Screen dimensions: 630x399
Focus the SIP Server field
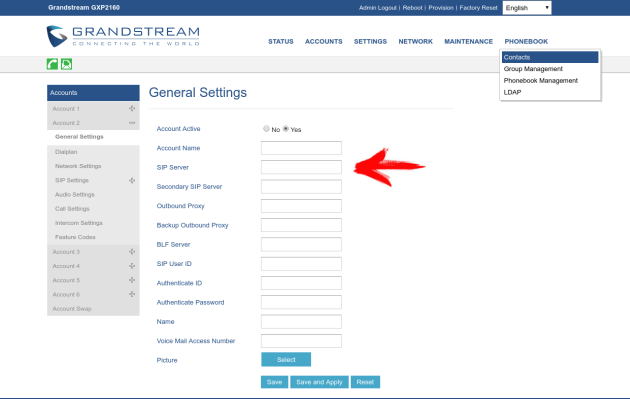coord(301,167)
